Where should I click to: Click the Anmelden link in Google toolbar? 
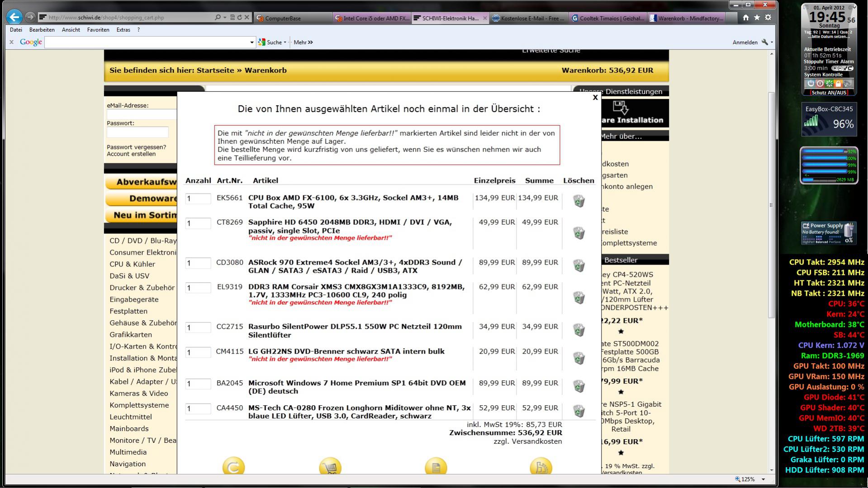click(745, 42)
